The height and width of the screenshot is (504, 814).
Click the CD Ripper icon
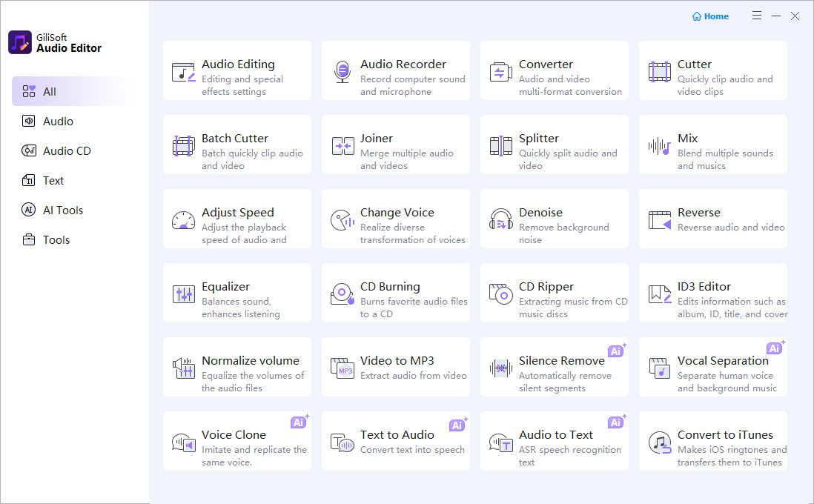(x=501, y=294)
